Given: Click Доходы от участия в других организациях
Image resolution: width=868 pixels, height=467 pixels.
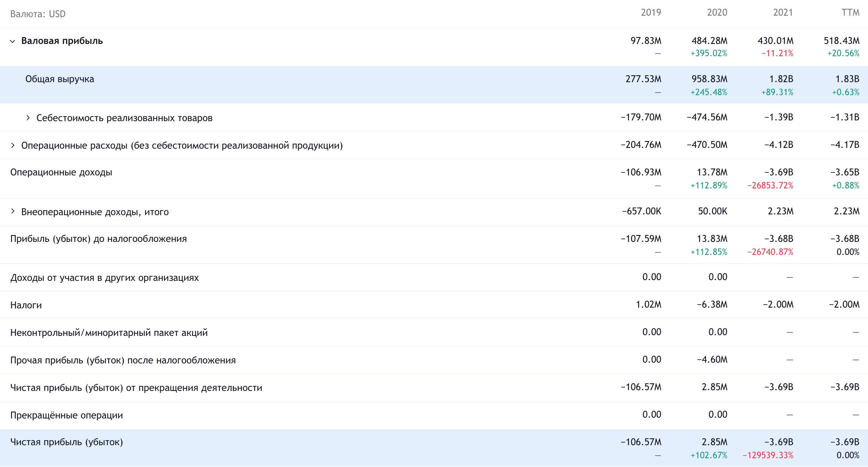Looking at the screenshot, I should point(104,278).
